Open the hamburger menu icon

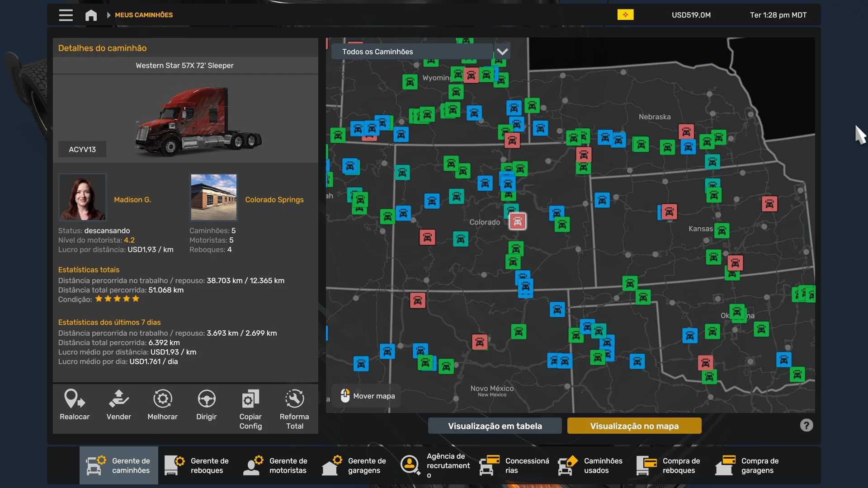tap(66, 15)
